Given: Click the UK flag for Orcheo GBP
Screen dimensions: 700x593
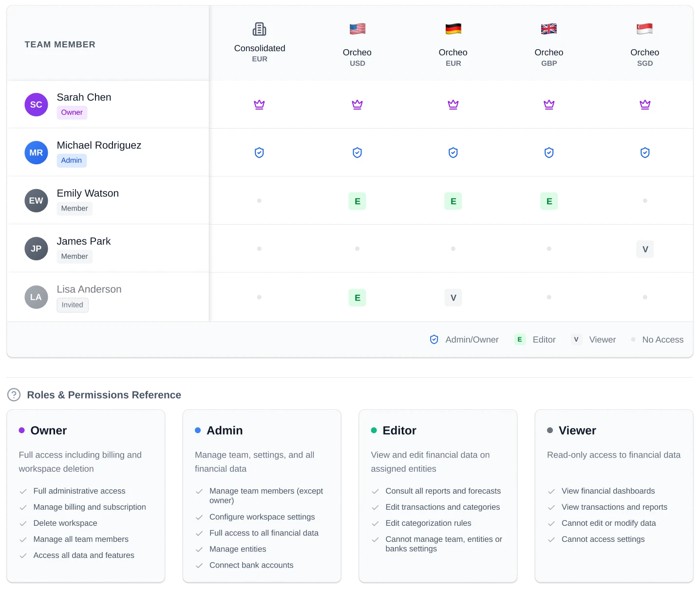Looking at the screenshot, I should (x=549, y=29).
